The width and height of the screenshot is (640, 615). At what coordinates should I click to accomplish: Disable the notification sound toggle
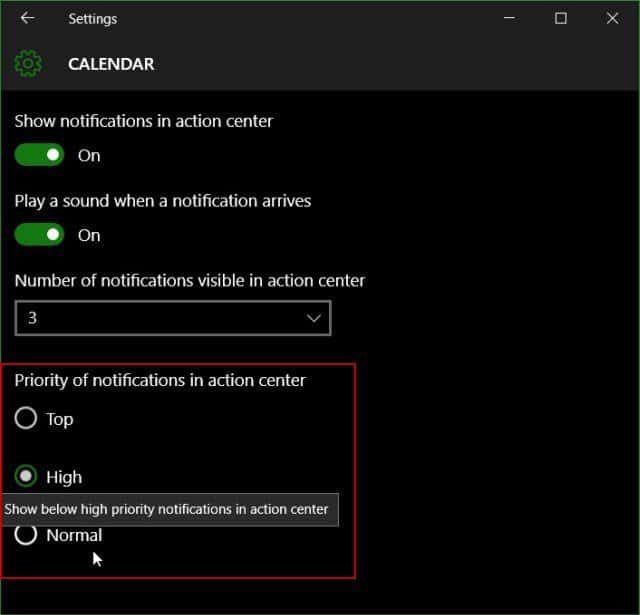pyautogui.click(x=39, y=235)
